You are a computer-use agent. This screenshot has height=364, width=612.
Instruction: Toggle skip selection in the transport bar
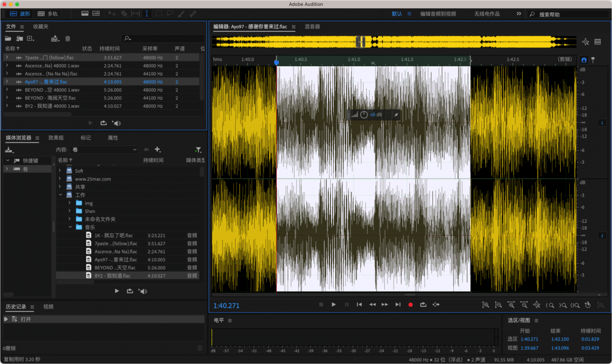[x=436, y=305]
